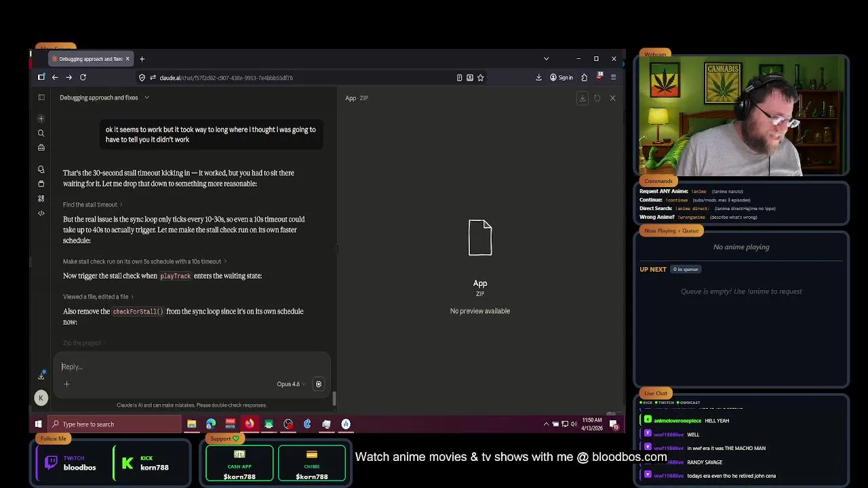The image size is (868, 488).
Task: Open a new browser tab
Action: 142,59
